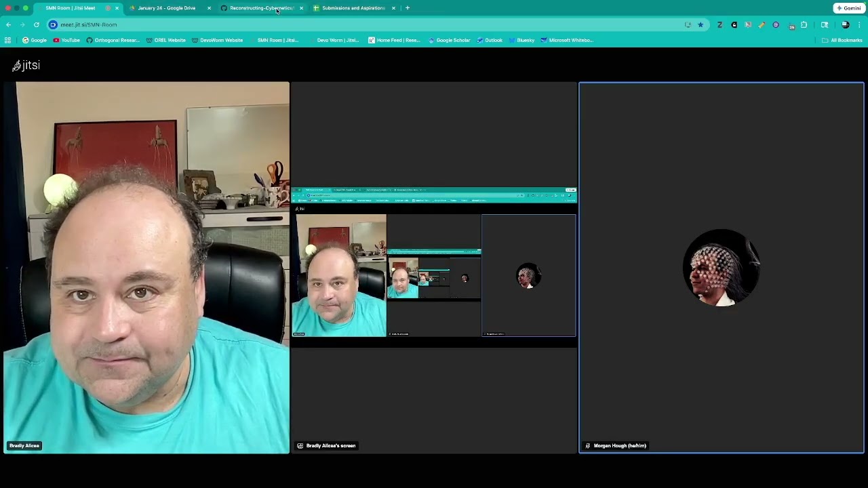The image size is (868, 488).
Task: Close the Reconstructing-Cybernetics tab
Action: (301, 8)
